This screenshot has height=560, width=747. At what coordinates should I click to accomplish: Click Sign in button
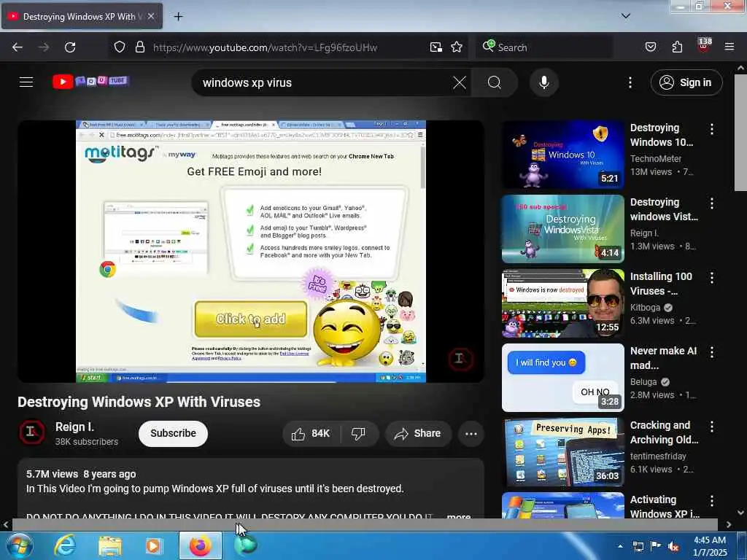coord(686,82)
